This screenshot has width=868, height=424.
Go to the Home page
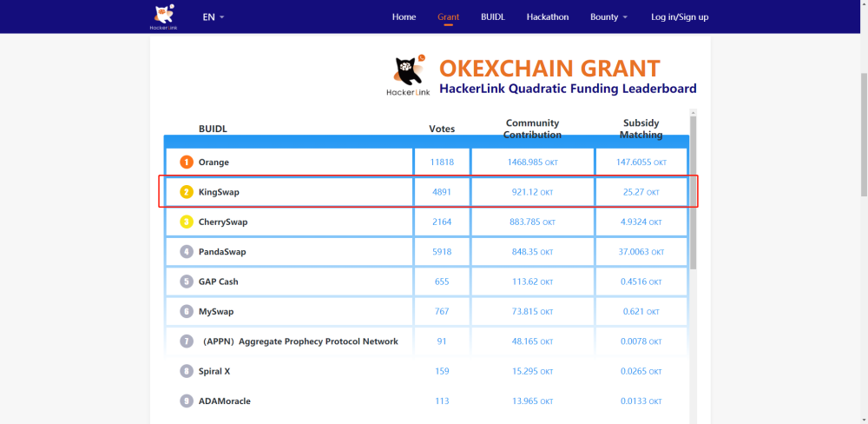(x=404, y=17)
